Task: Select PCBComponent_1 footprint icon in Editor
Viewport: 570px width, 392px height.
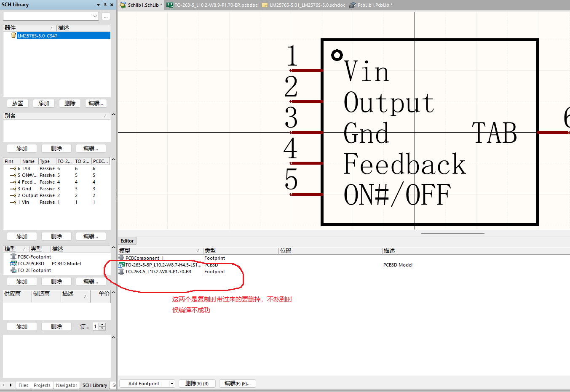Action: pos(121,258)
